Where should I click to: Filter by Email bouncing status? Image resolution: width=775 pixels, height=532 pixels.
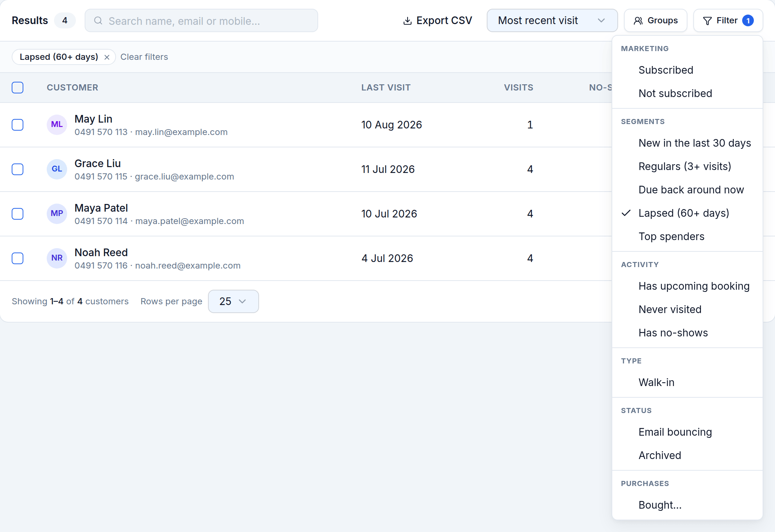pyautogui.click(x=687, y=432)
